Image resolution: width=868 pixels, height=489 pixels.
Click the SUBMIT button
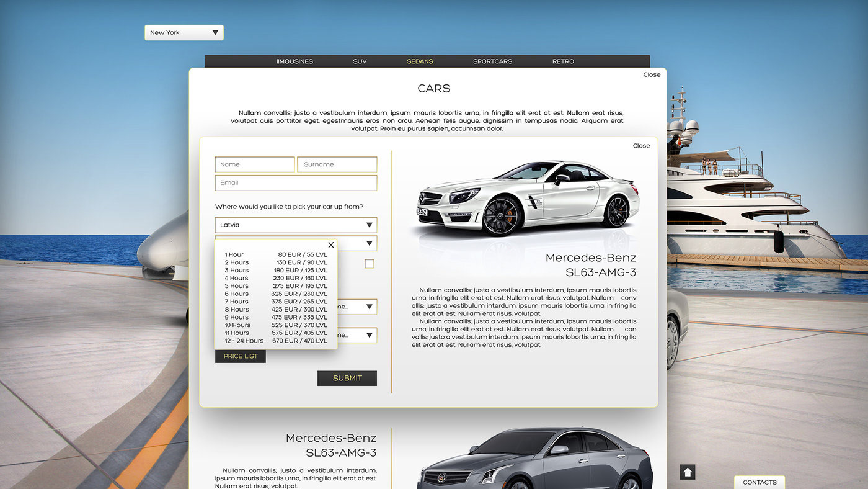347,379
